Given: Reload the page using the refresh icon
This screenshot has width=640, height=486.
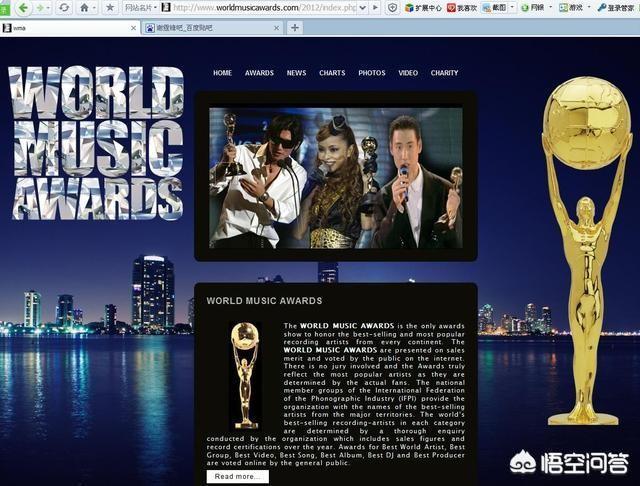Looking at the screenshot, I should (x=64, y=7).
